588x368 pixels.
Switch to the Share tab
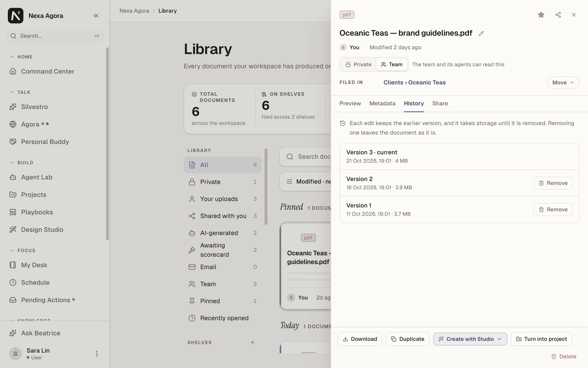coord(440,103)
